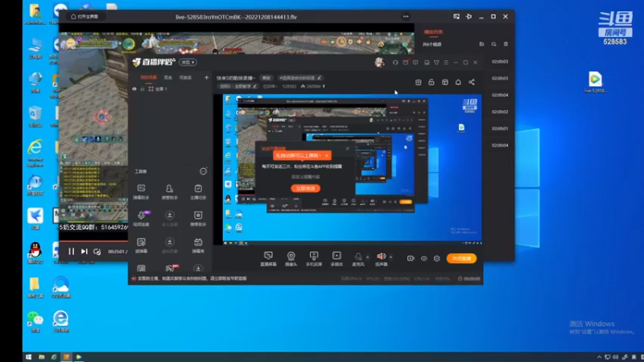Switch the video player to mini mode
Image resolution: width=644 pixels, height=362 pixels.
pos(456,16)
